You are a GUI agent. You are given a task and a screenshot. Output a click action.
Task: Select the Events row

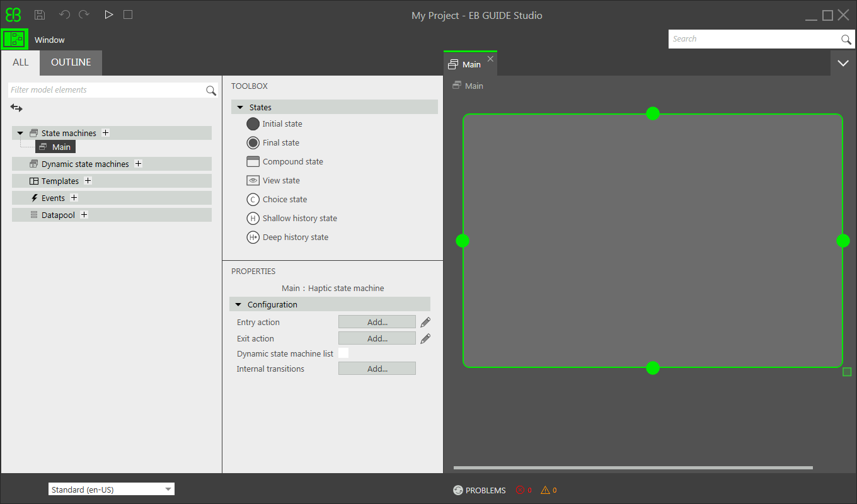112,198
